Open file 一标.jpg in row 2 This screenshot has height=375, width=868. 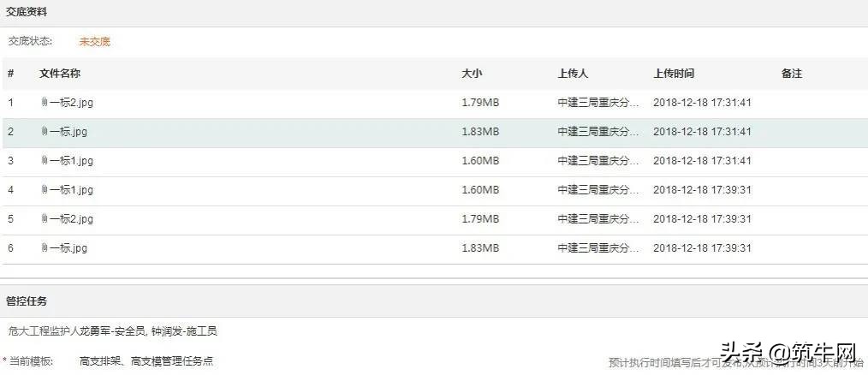68,132
